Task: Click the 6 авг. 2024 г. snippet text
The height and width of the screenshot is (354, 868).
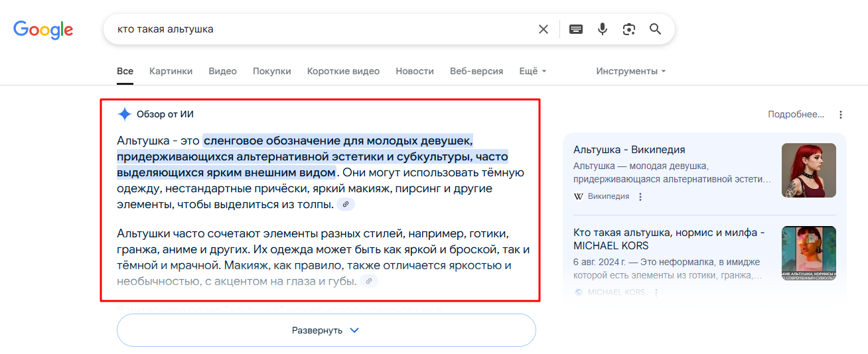Action: (x=669, y=268)
